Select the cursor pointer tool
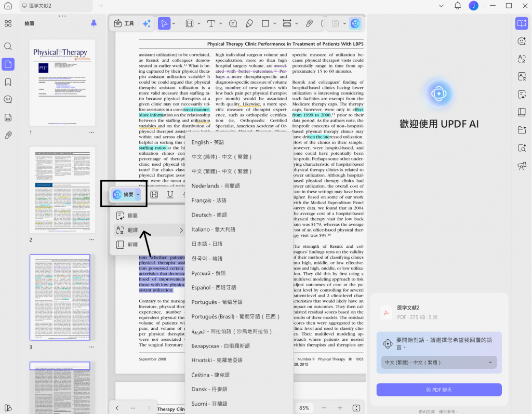 pyautogui.click(x=164, y=23)
